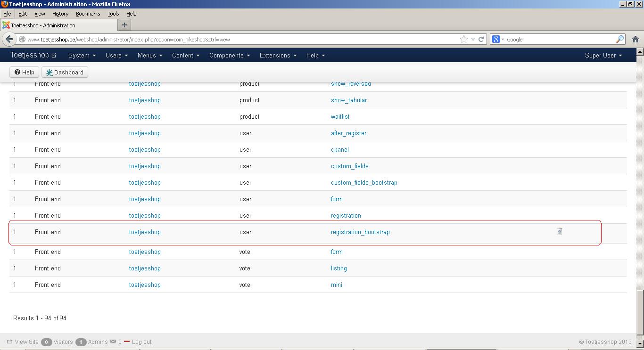
Task: Go to the Dashboard button
Action: [65, 72]
